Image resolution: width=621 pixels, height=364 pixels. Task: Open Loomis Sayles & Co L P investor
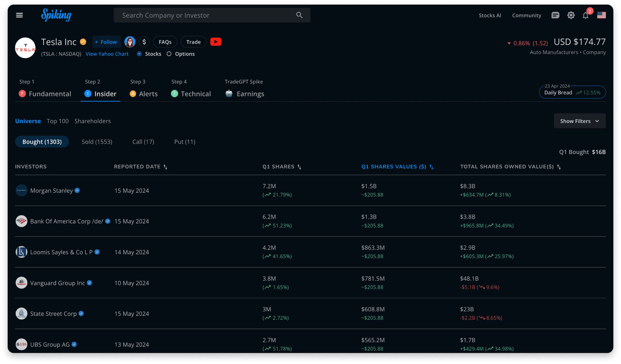pos(61,252)
